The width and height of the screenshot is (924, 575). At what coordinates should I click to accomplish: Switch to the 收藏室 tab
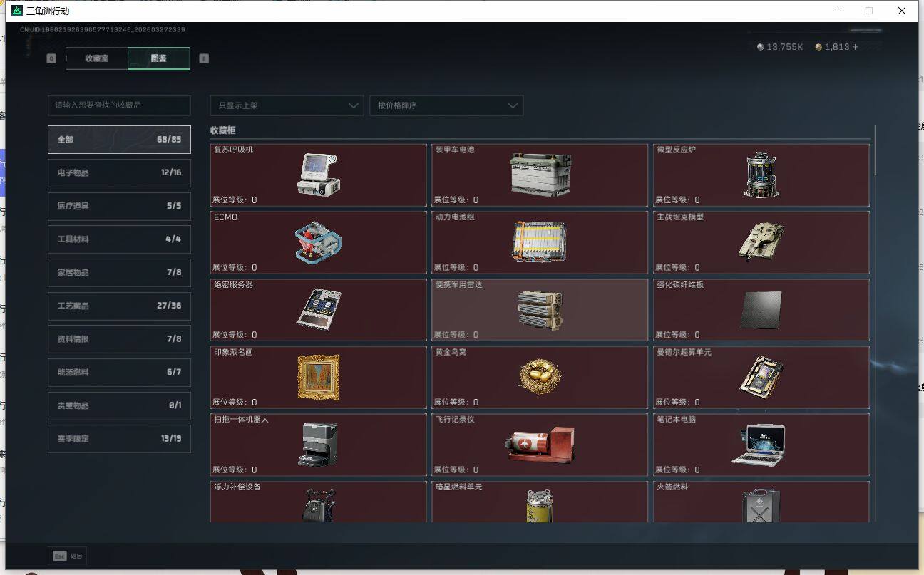[x=97, y=58]
